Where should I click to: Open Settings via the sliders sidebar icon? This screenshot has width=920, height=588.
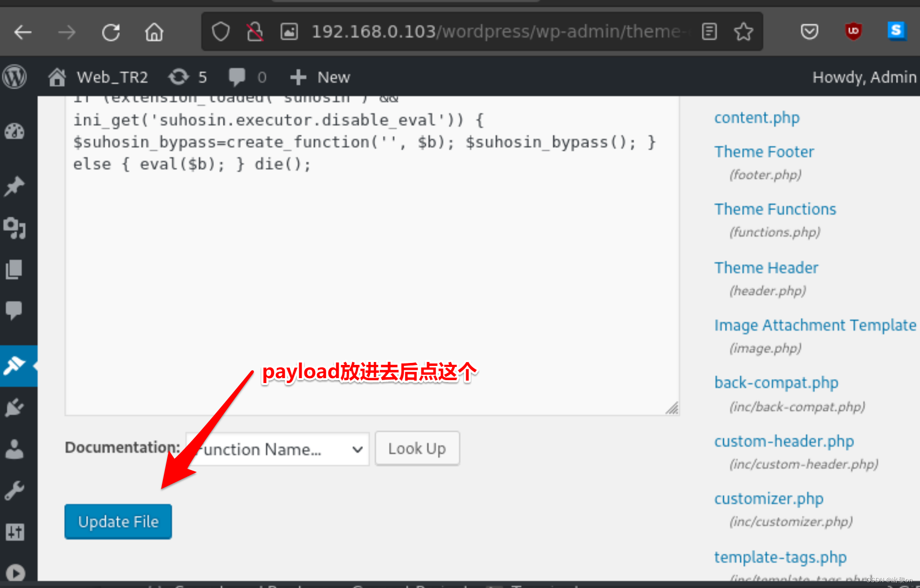click(14, 532)
